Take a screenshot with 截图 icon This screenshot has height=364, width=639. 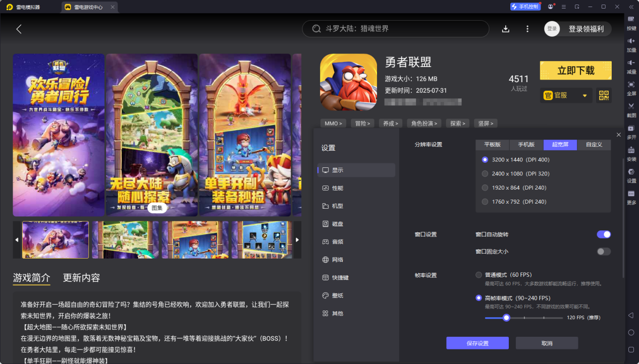pos(631,109)
